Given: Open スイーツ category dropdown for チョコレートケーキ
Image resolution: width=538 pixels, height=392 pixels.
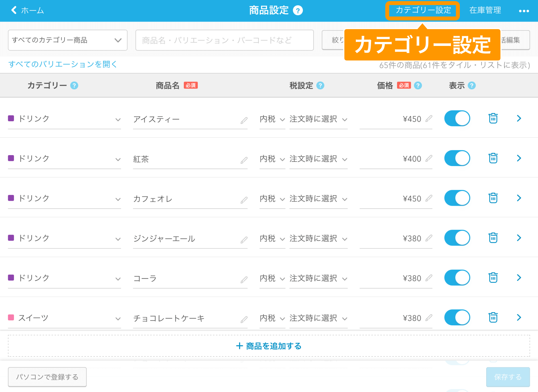Looking at the screenshot, I should [x=64, y=318].
